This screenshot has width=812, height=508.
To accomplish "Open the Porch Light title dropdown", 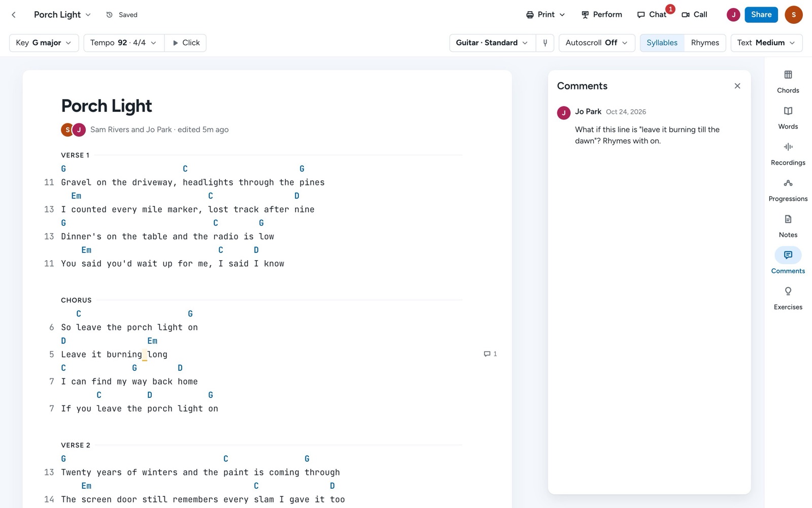I will click(x=62, y=15).
